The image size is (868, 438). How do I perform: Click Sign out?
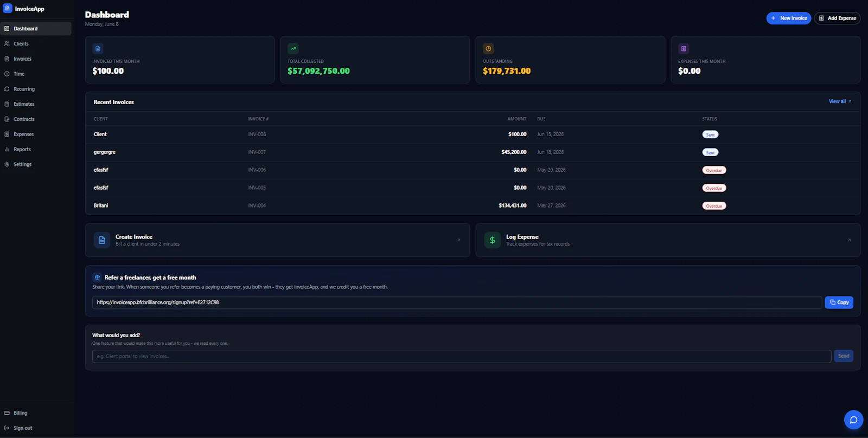[x=36, y=428]
